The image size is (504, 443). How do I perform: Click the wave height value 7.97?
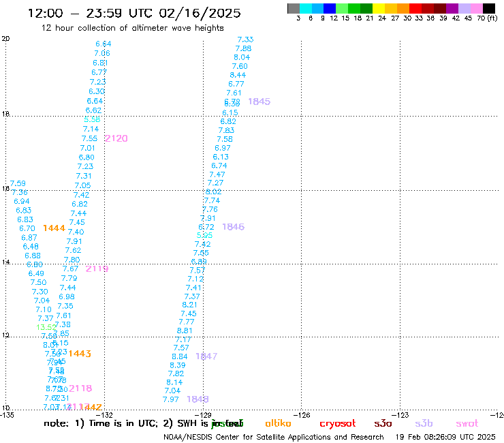click(170, 399)
